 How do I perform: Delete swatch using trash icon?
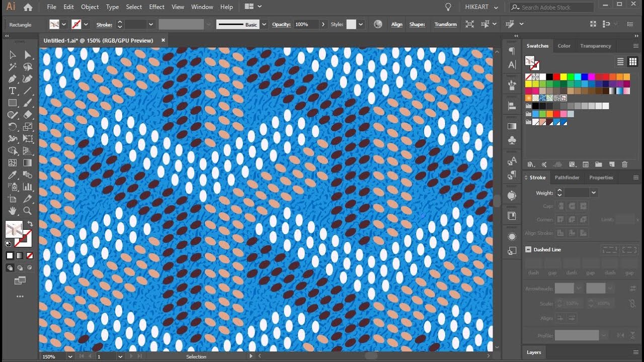pyautogui.click(x=625, y=164)
